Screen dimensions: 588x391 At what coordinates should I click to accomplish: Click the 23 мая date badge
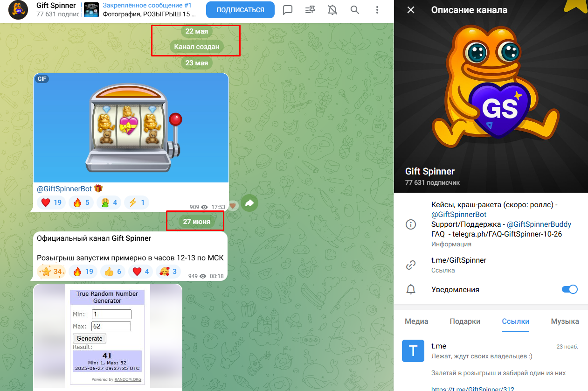[196, 63]
